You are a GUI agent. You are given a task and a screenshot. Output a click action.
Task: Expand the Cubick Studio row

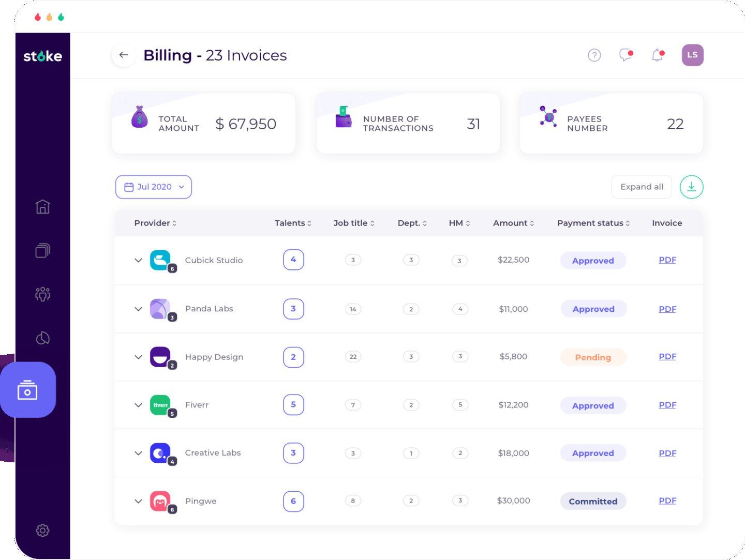pyautogui.click(x=138, y=260)
